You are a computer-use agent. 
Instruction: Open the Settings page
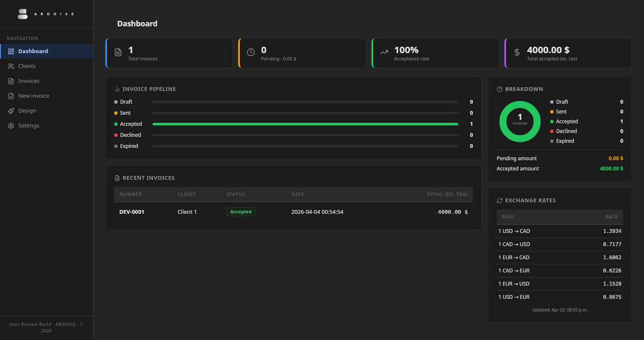click(x=46, y=126)
